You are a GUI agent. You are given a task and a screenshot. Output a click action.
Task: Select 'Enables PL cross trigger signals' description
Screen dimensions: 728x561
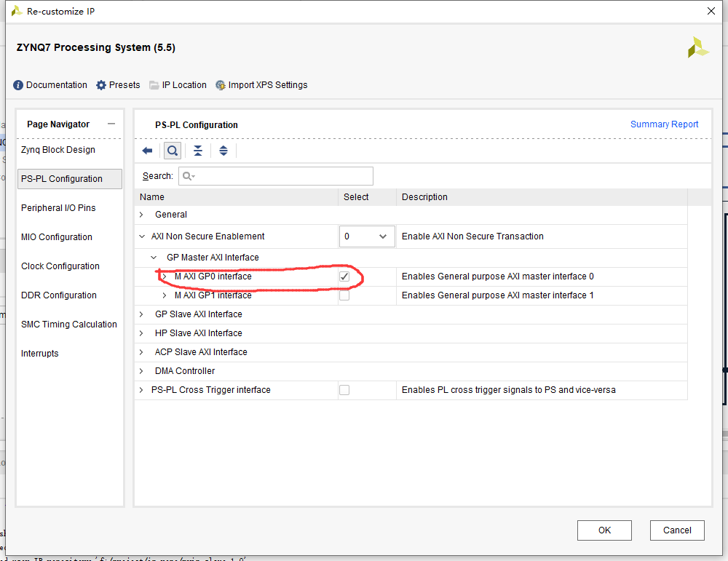509,390
